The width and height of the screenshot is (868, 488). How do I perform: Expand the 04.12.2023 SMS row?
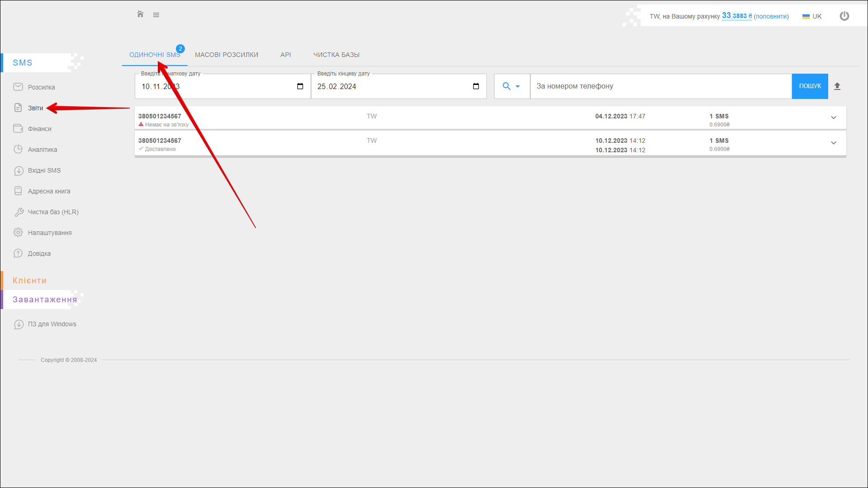tap(833, 118)
